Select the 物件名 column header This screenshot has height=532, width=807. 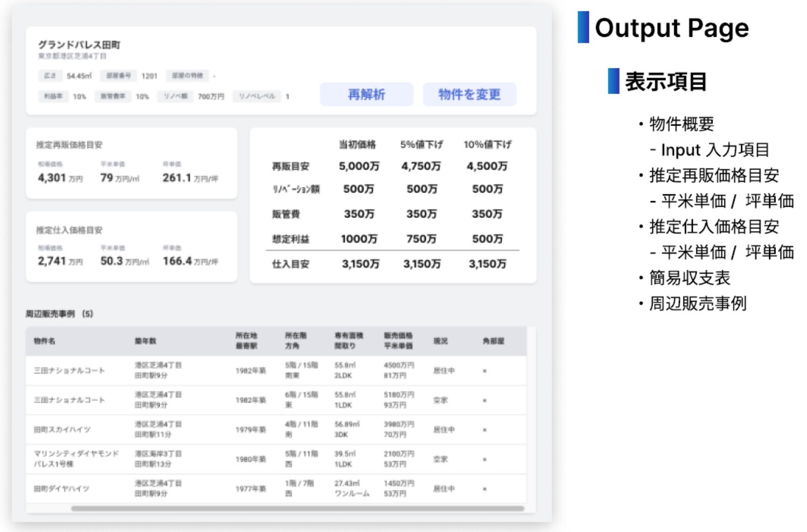(x=44, y=341)
